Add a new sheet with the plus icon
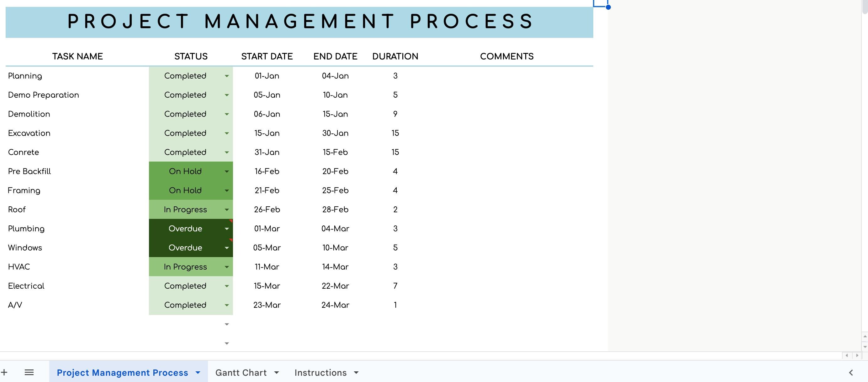Screen dimensions: 868x382 tap(5, 372)
